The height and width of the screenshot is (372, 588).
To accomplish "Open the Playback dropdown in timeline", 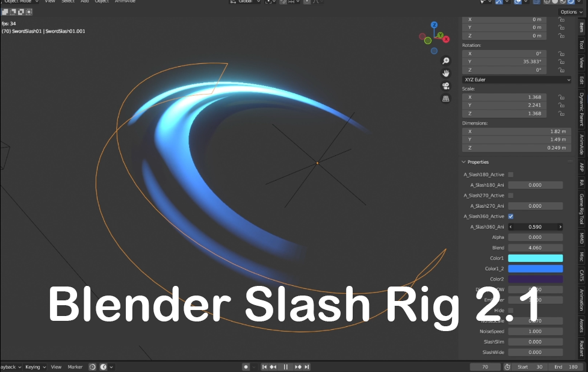I will (x=10, y=367).
